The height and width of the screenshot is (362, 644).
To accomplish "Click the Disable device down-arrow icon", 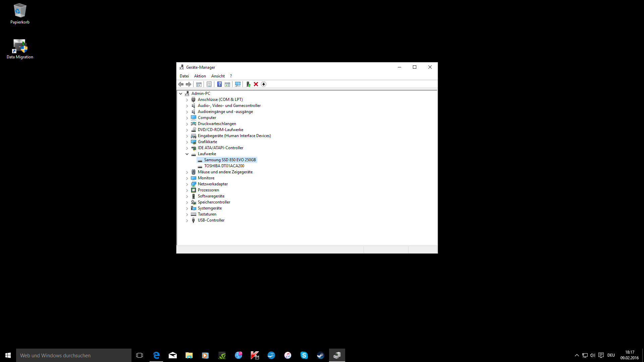I will 264,84.
